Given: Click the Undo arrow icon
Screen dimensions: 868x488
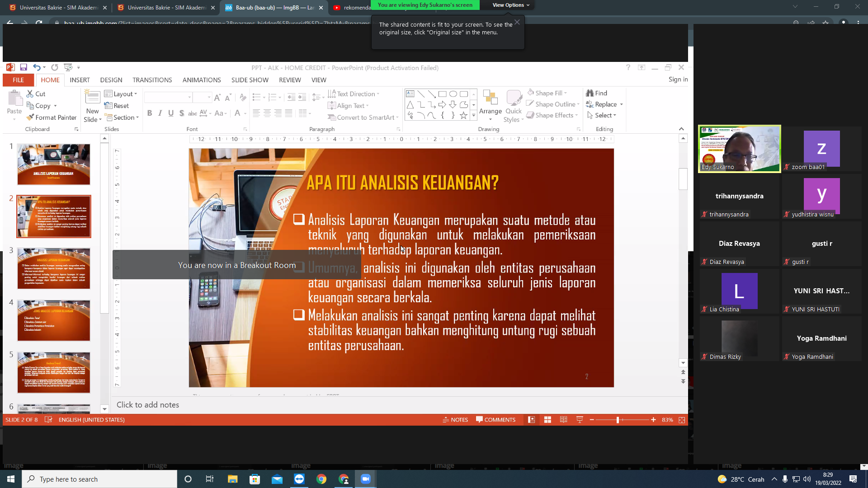Looking at the screenshot, I should pyautogui.click(x=37, y=67).
